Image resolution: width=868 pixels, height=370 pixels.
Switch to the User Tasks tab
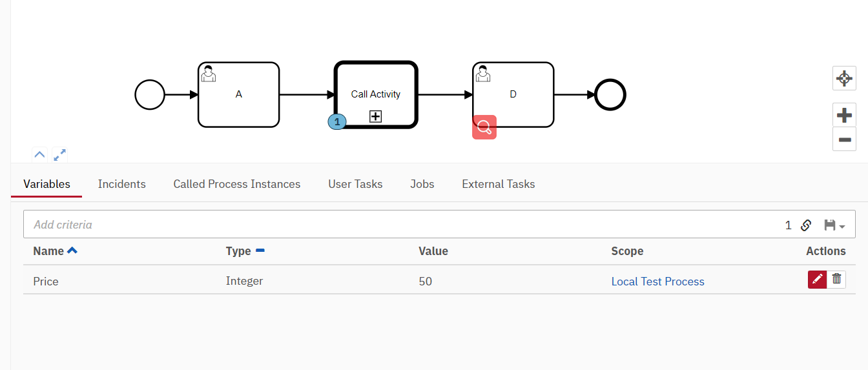click(x=355, y=184)
